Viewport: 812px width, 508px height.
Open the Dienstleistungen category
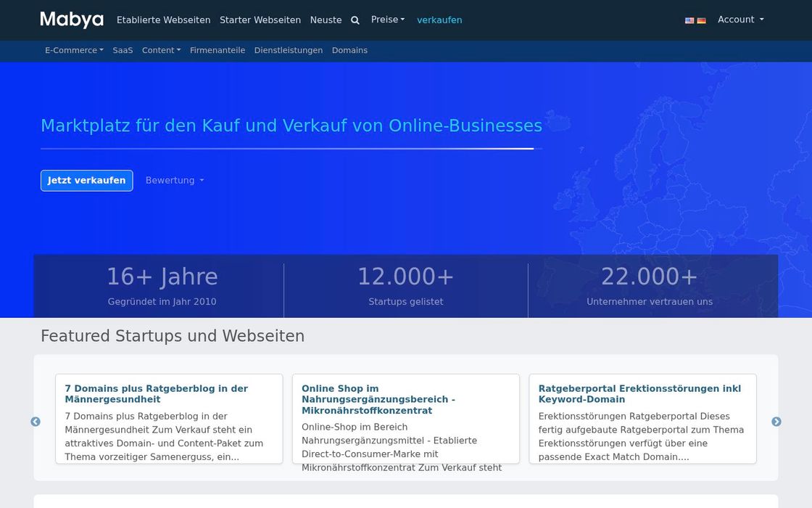click(289, 50)
